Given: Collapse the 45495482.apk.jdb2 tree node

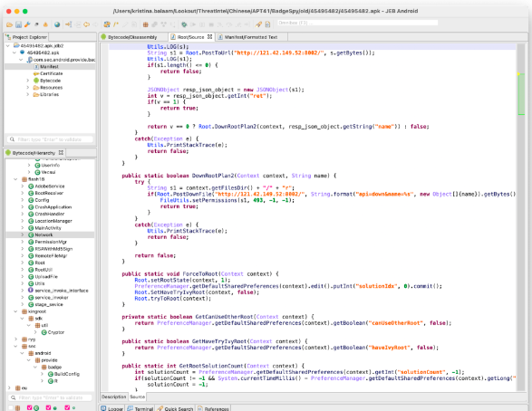Looking at the screenshot, I should 8,45.
